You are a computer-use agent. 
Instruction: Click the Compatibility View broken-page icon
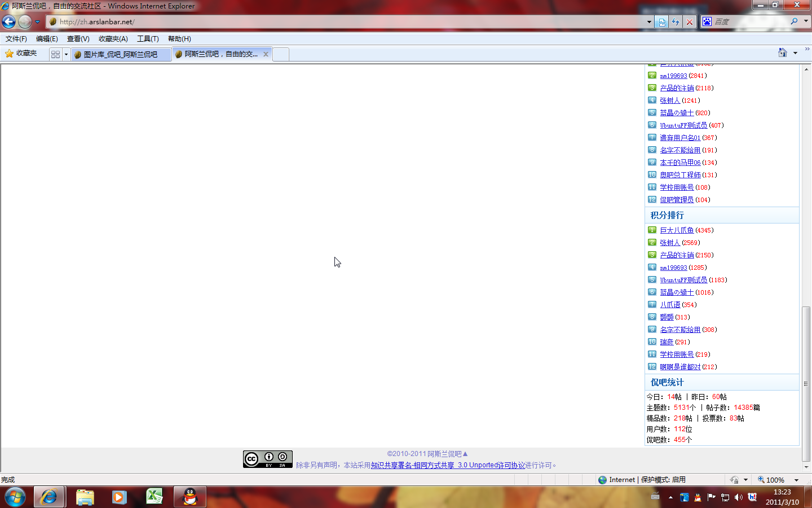(x=662, y=22)
